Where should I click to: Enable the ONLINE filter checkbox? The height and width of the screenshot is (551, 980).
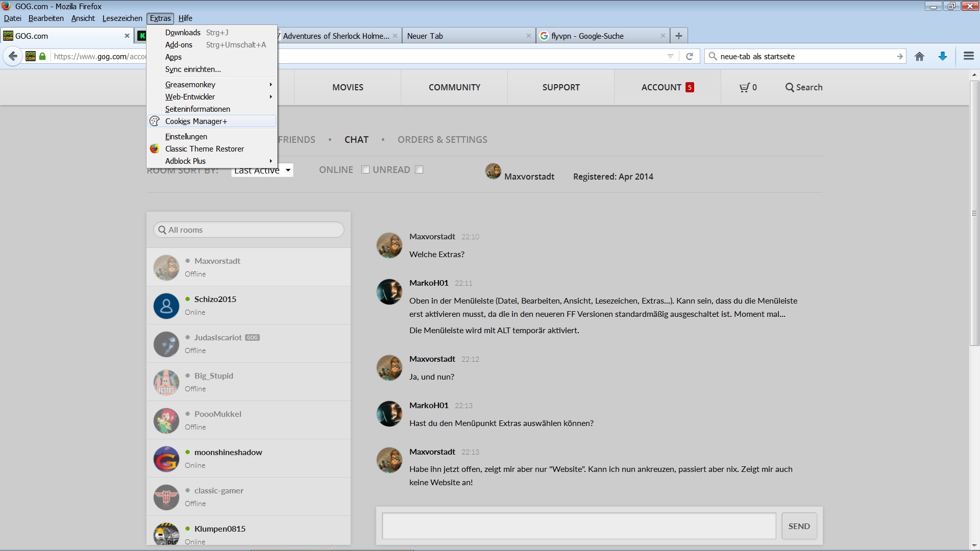pos(365,170)
